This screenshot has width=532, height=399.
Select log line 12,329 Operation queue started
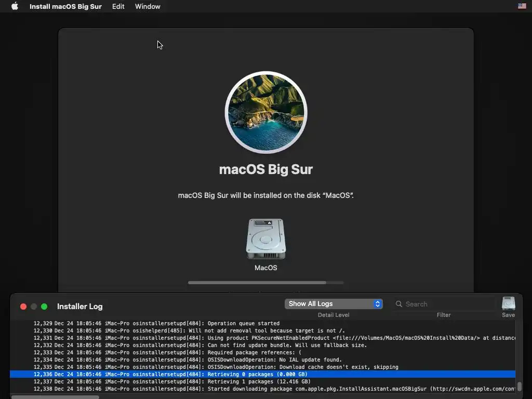(262, 323)
